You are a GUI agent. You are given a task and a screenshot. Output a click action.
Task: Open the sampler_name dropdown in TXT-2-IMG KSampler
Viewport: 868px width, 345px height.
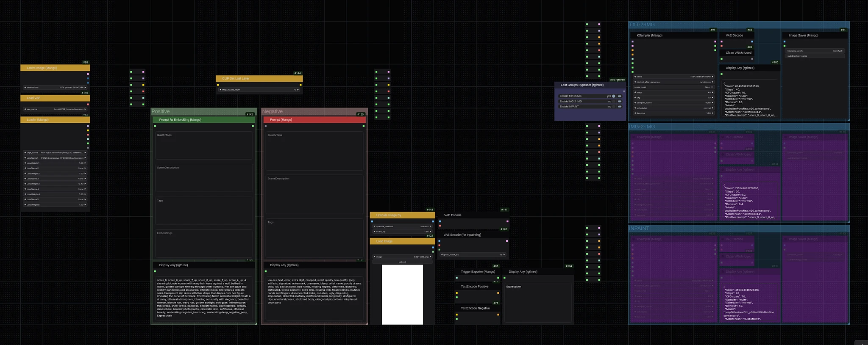(x=674, y=102)
